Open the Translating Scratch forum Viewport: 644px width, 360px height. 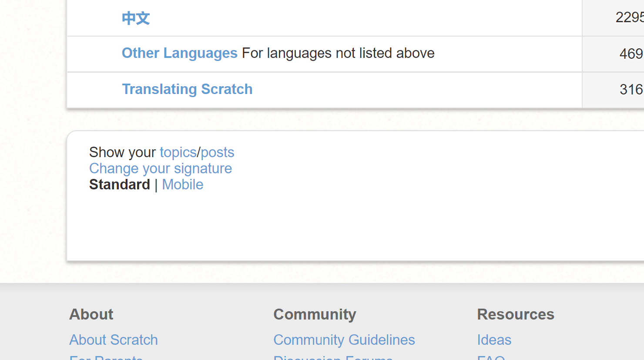pyautogui.click(x=187, y=89)
